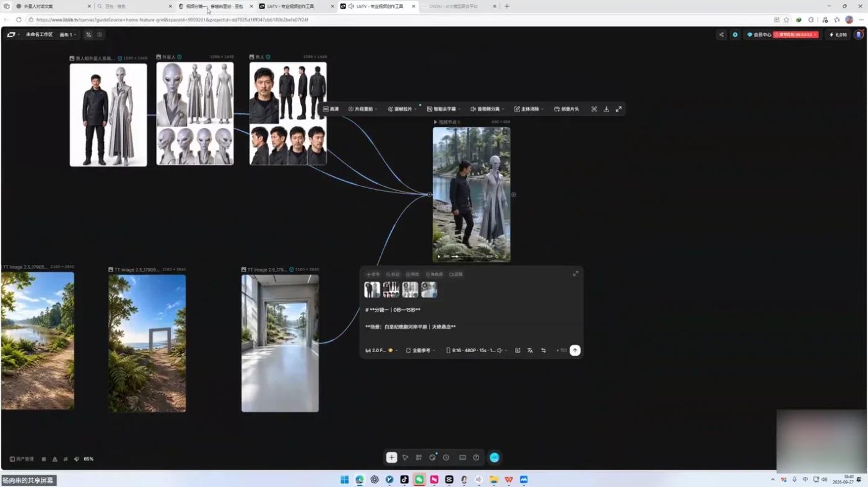Click the 65% zoom level
The height and width of the screenshot is (487, 868).
point(89,459)
